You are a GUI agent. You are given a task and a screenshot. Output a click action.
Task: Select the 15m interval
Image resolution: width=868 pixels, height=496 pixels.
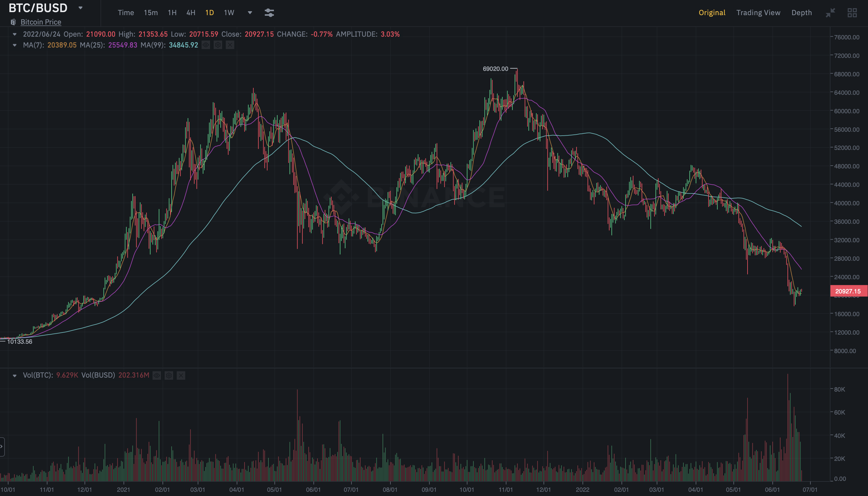[150, 13]
